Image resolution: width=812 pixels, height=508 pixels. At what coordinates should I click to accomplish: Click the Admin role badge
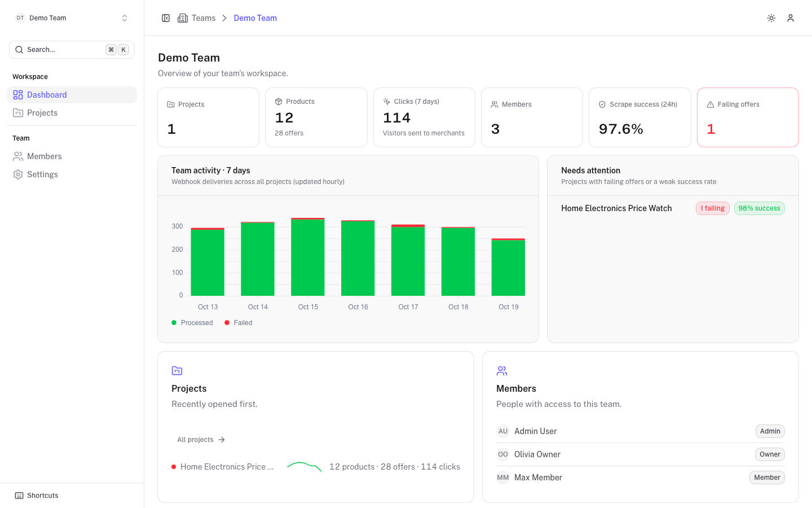point(770,431)
